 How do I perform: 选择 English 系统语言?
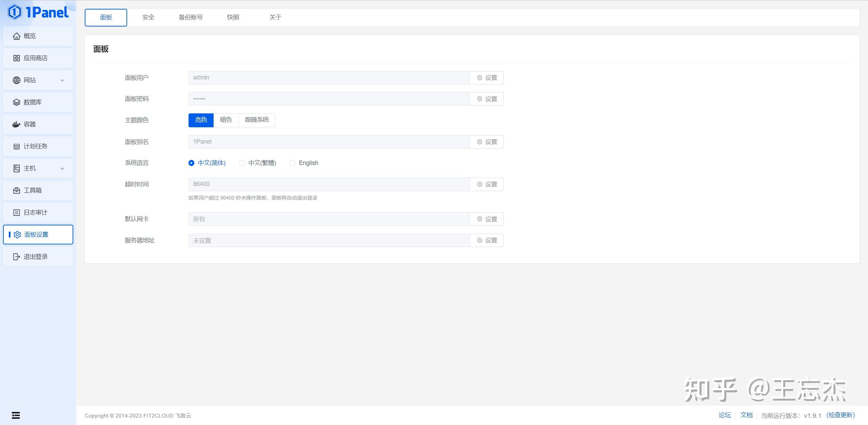(x=292, y=163)
